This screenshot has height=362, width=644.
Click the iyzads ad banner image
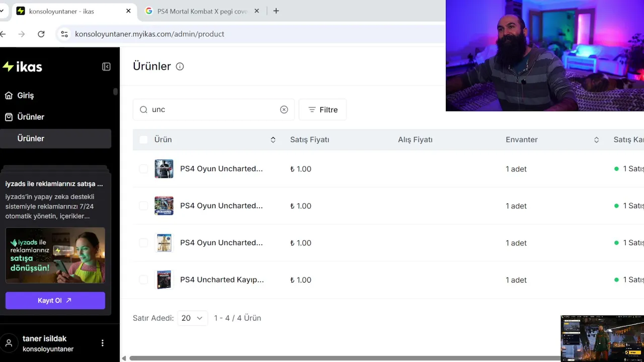point(55,255)
